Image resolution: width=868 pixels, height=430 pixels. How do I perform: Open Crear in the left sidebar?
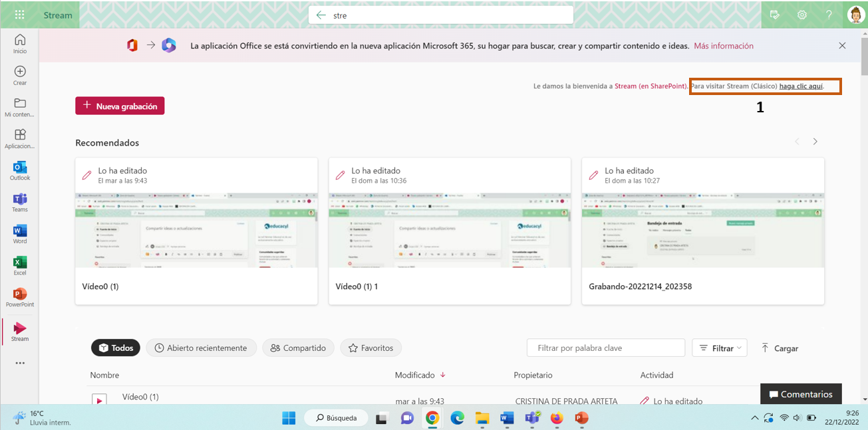point(20,76)
